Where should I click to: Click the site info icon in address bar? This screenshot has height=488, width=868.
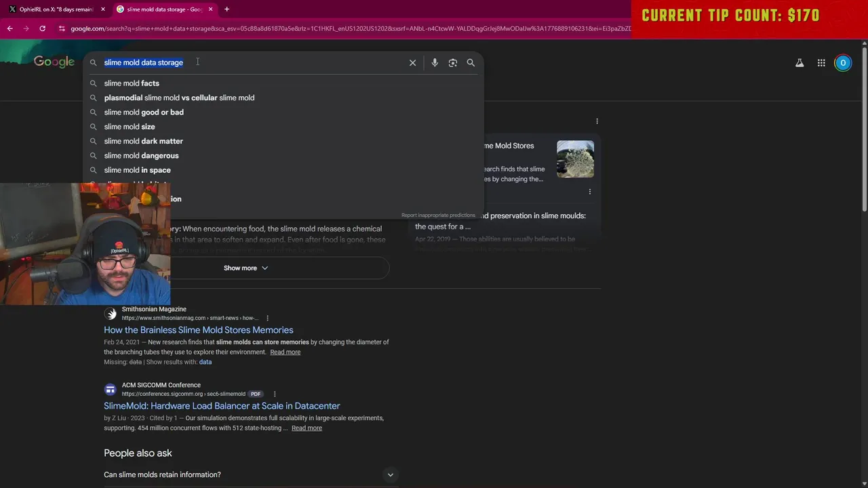(62, 28)
